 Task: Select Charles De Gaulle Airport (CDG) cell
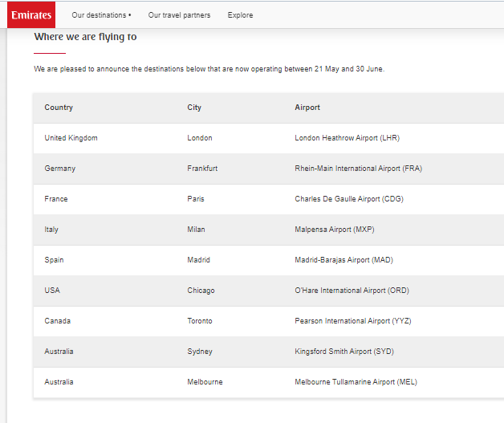(x=349, y=199)
